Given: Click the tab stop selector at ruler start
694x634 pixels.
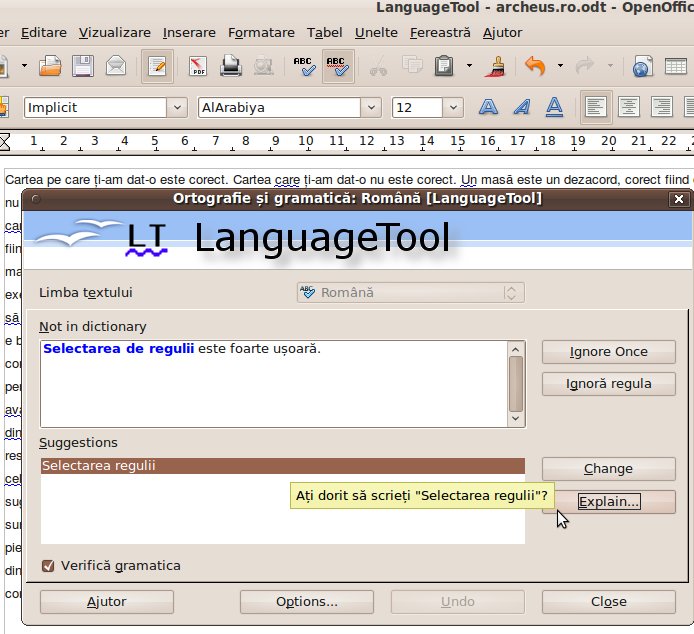Looking at the screenshot, I should coord(5,143).
